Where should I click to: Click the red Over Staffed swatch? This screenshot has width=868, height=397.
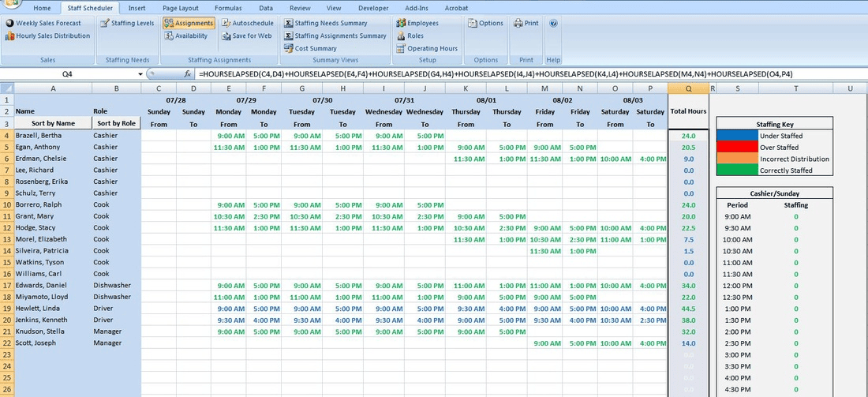tap(737, 147)
